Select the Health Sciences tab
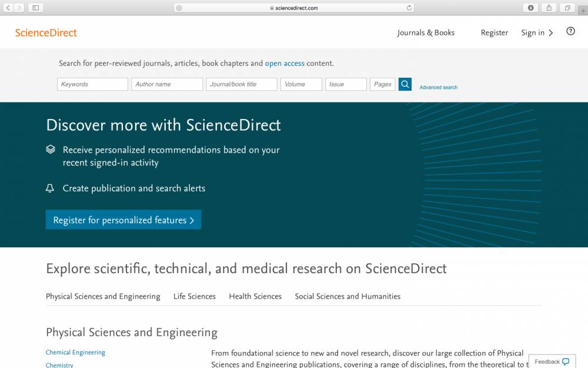 point(255,296)
